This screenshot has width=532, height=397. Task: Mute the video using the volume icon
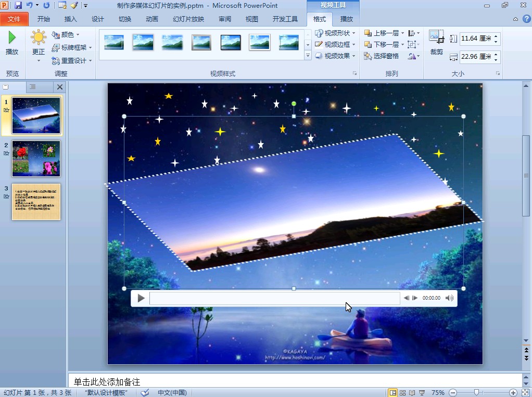pyautogui.click(x=449, y=298)
